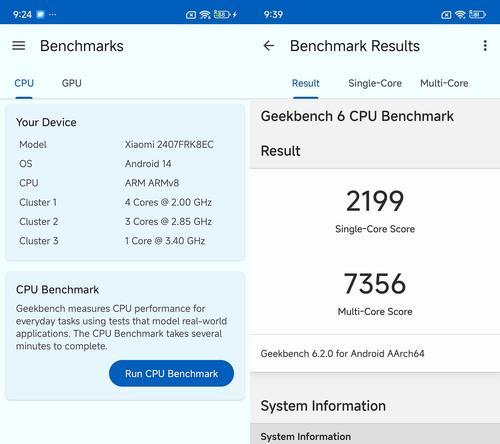Screen dimensions: 500x444
Task: Open the hamburger navigation menu
Action: click(19, 46)
